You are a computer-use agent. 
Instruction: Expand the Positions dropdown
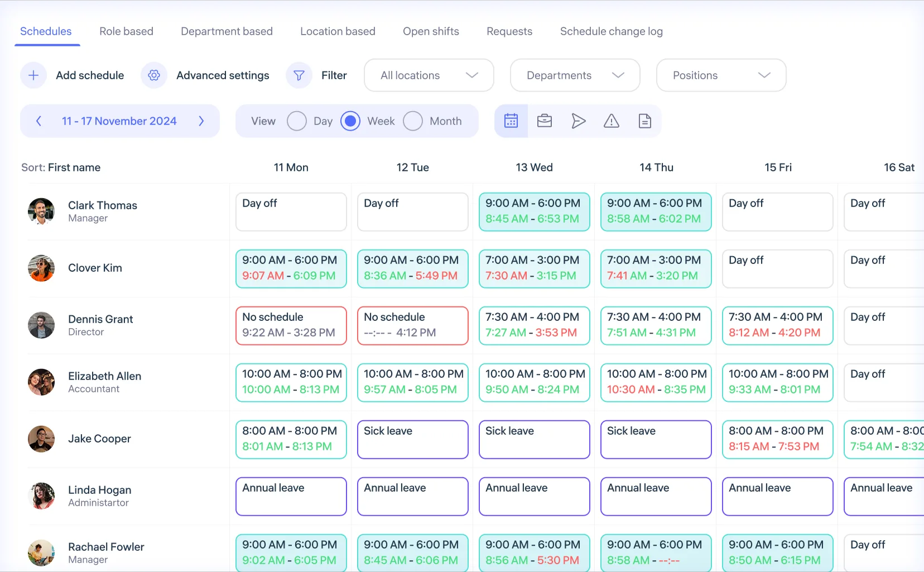click(x=721, y=75)
